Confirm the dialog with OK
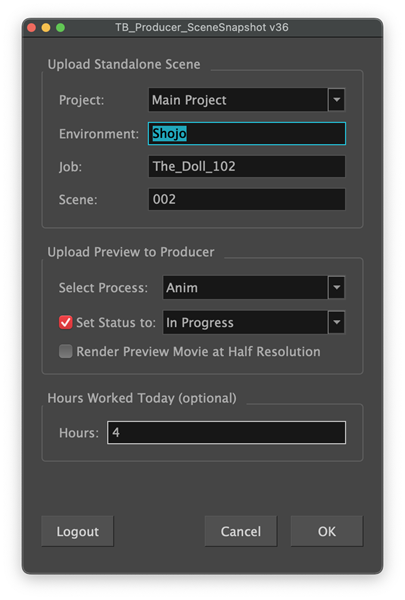405x600 pixels. click(x=327, y=531)
